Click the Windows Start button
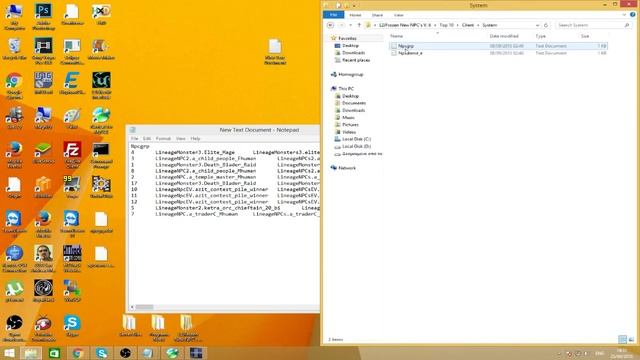 pos(9,353)
